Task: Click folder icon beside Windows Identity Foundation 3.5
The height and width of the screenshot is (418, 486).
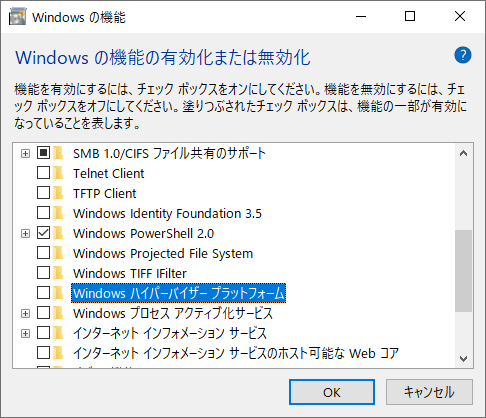Action: [x=58, y=213]
